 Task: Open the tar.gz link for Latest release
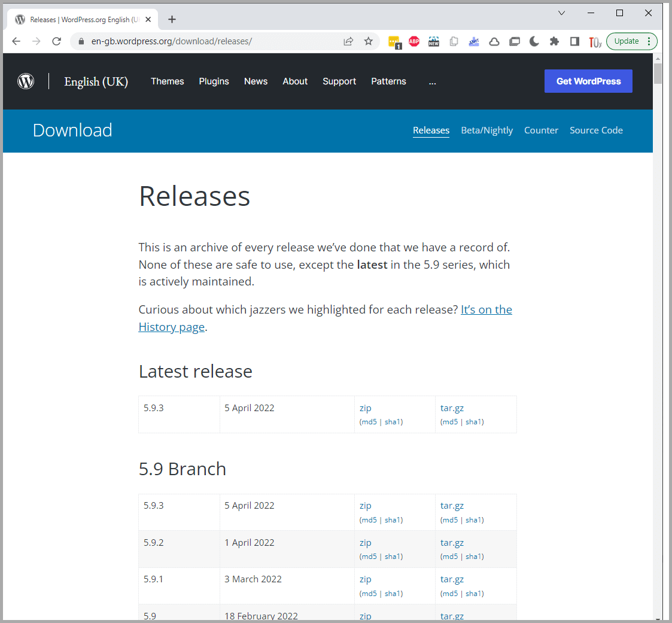click(452, 408)
